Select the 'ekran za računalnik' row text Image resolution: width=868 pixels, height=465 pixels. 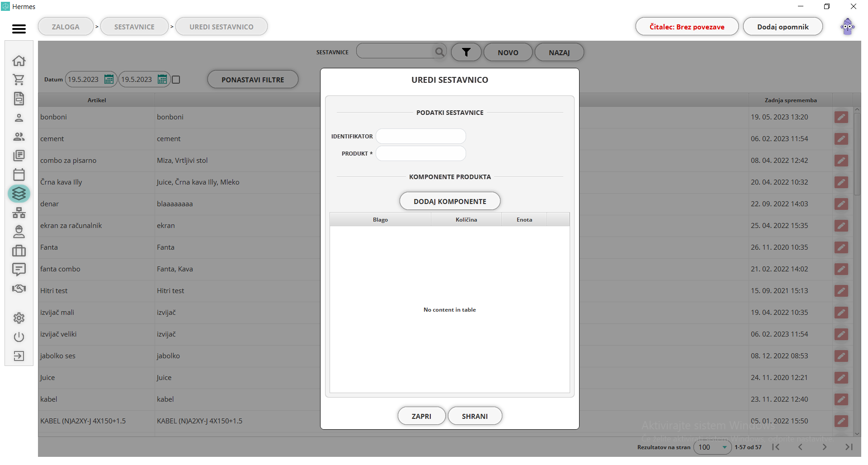coord(71,226)
